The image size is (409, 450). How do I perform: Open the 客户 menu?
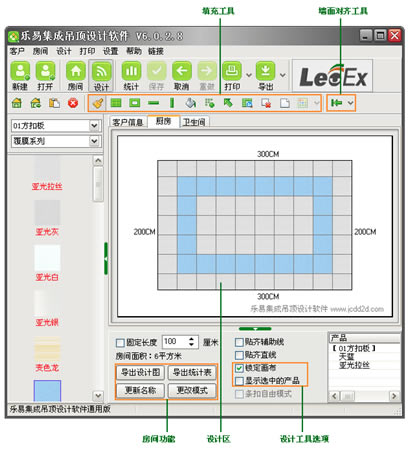click(17, 51)
